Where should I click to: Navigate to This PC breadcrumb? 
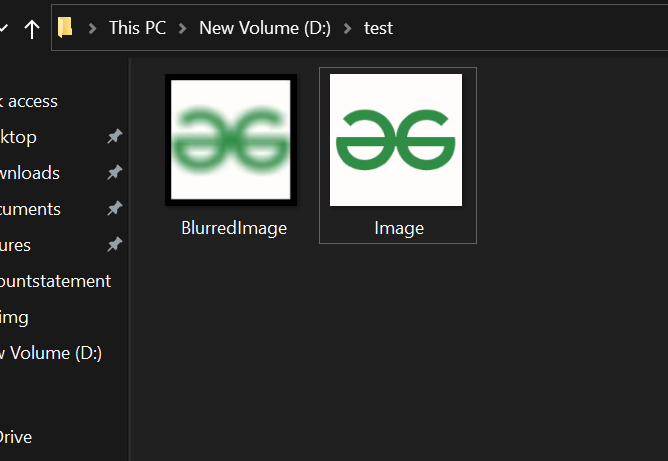click(137, 28)
